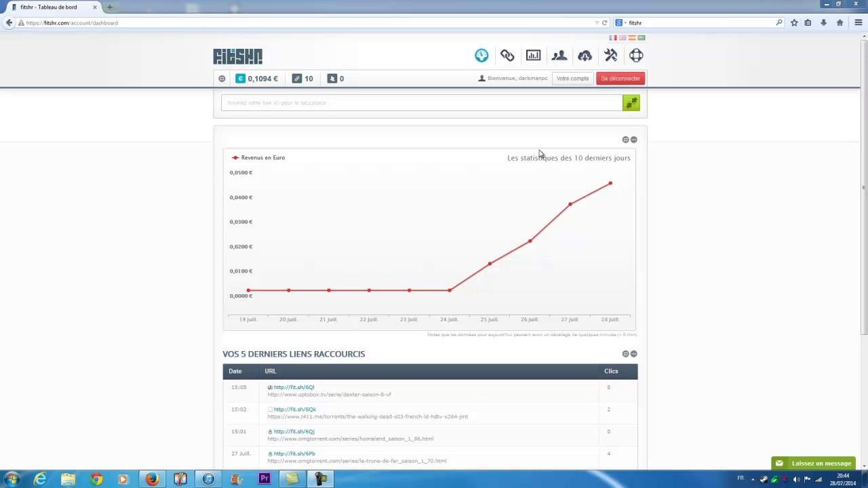Click Laissez un message chat button
The width and height of the screenshot is (868, 488).
[x=814, y=464]
